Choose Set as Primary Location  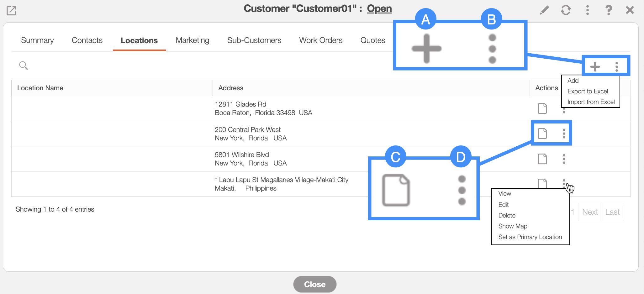click(x=530, y=237)
